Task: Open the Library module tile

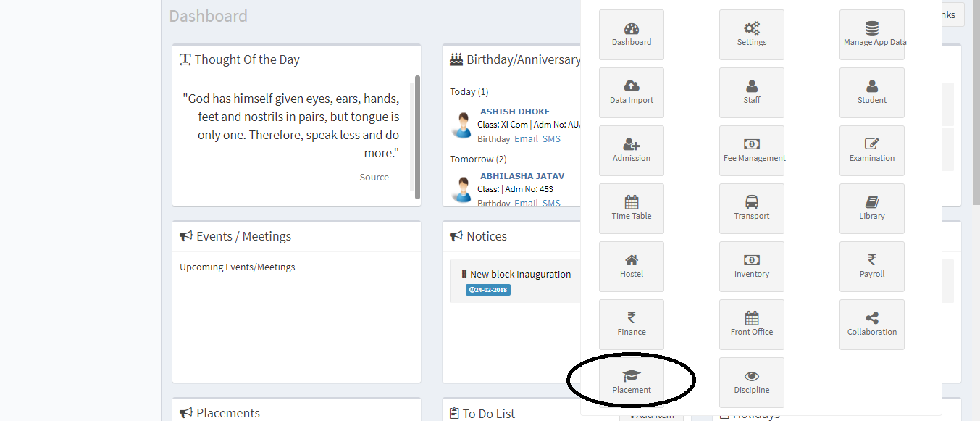Action: click(x=872, y=209)
